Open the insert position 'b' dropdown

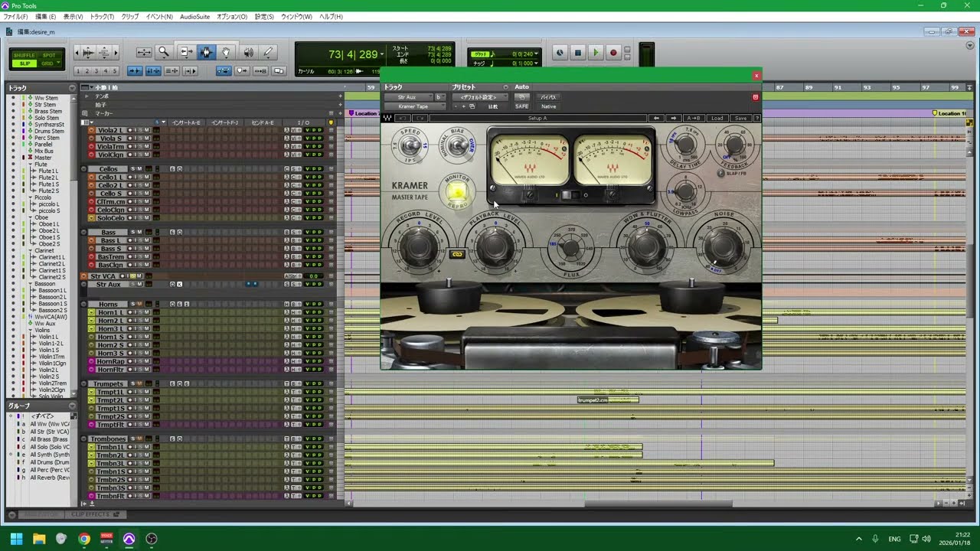pyautogui.click(x=439, y=97)
